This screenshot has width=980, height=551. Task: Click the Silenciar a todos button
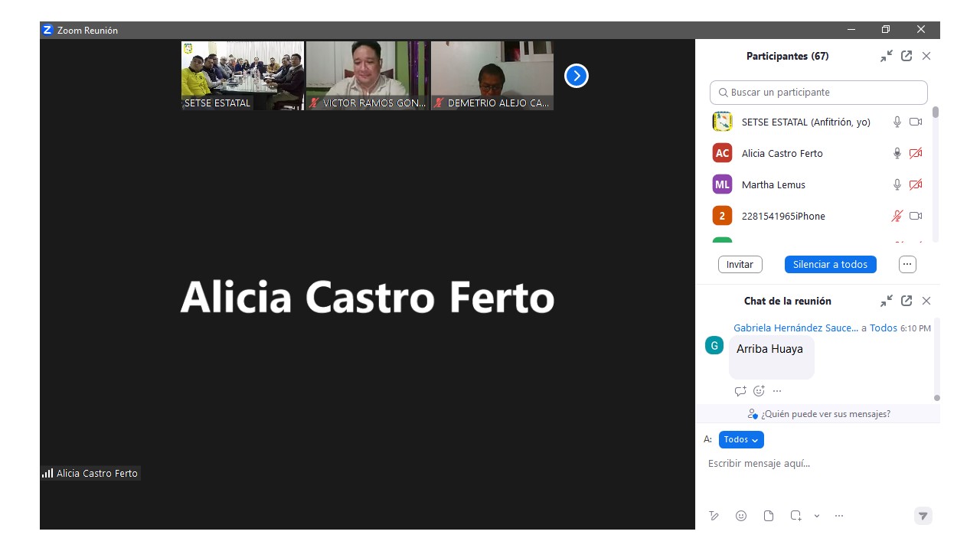click(x=830, y=264)
